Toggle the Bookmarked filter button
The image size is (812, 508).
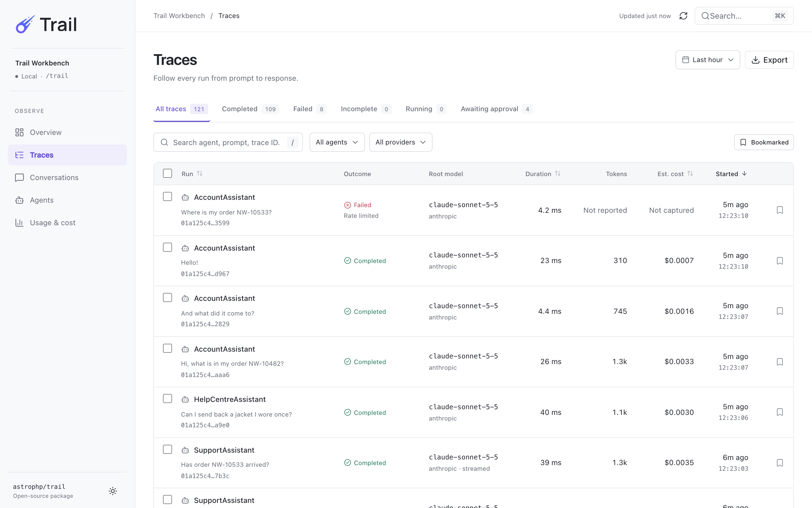(764, 143)
